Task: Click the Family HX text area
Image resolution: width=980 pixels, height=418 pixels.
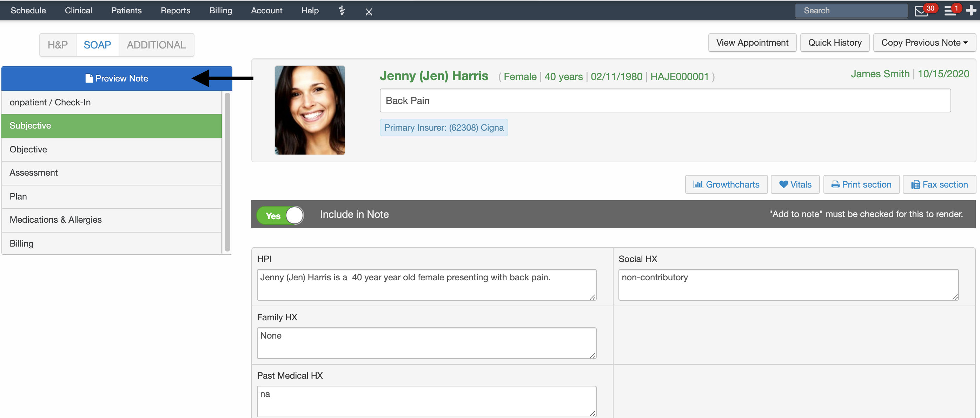Action: 426,343
